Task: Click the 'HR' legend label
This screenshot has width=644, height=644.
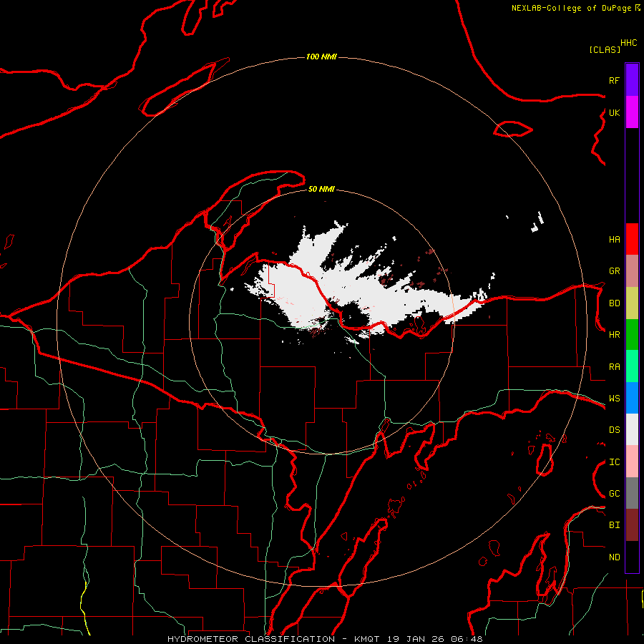Action: (x=614, y=335)
